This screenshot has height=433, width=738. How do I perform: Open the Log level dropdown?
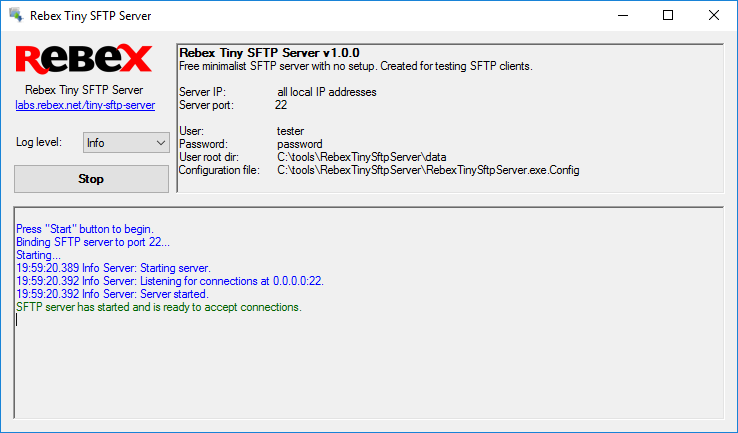pyautogui.click(x=126, y=143)
